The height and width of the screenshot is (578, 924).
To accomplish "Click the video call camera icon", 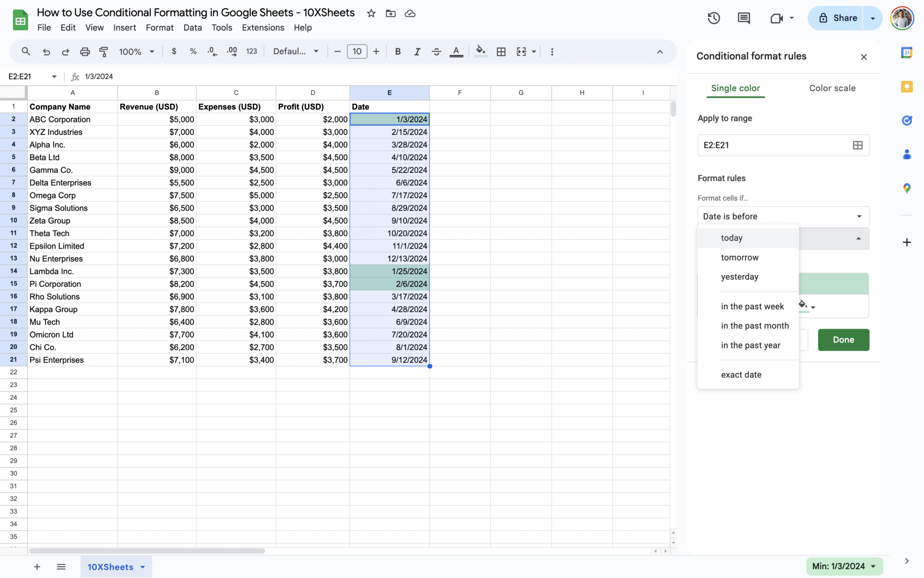I will [776, 18].
